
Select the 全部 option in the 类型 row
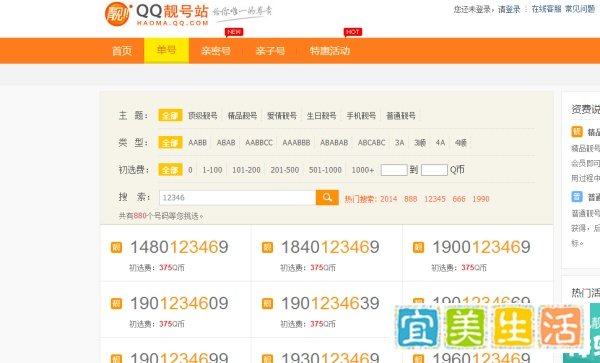(x=170, y=143)
